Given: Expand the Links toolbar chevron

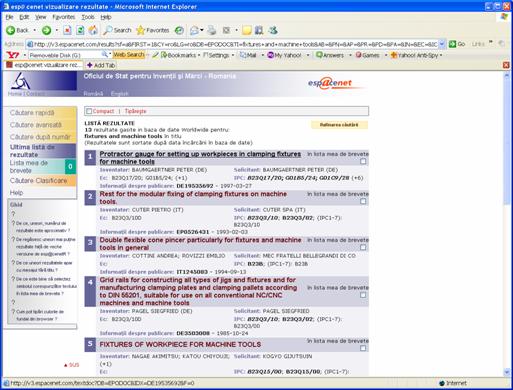Looking at the screenshot, I should click(x=491, y=42).
